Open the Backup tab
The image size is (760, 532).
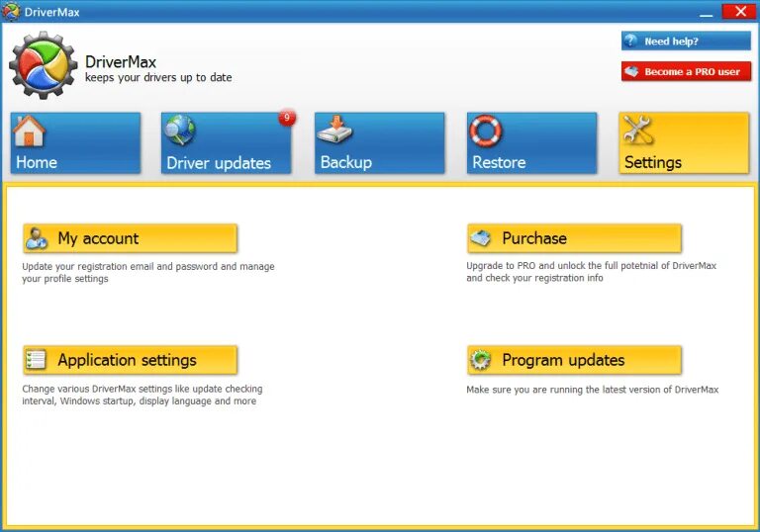click(380, 143)
